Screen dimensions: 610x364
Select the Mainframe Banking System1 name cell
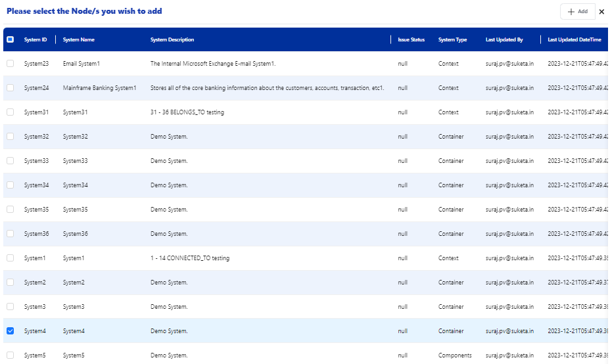(x=99, y=88)
